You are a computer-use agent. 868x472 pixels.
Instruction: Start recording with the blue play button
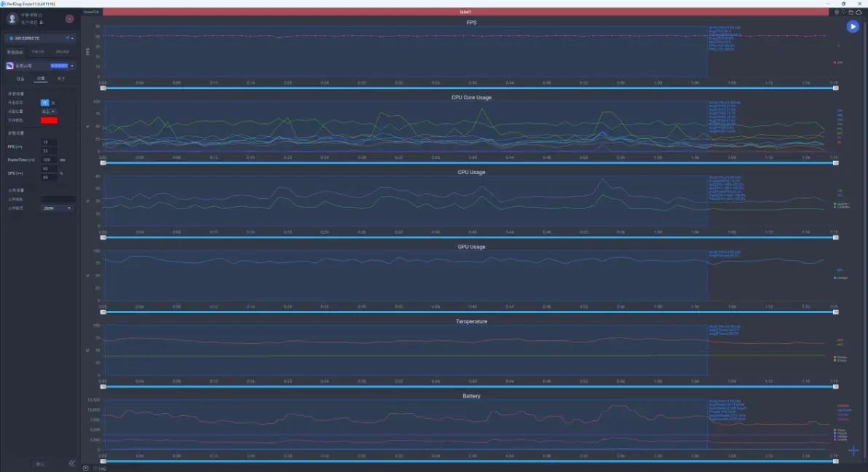click(x=853, y=26)
